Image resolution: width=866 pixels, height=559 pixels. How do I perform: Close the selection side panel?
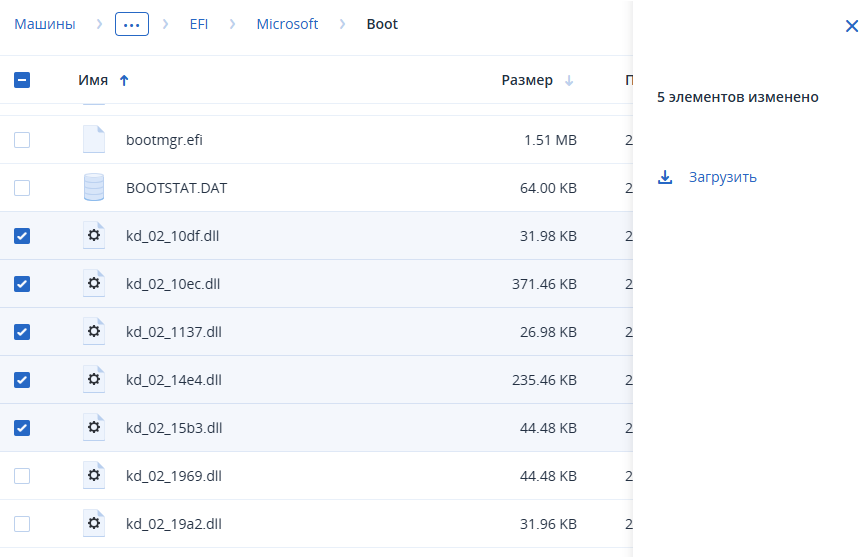pyautogui.click(x=852, y=25)
